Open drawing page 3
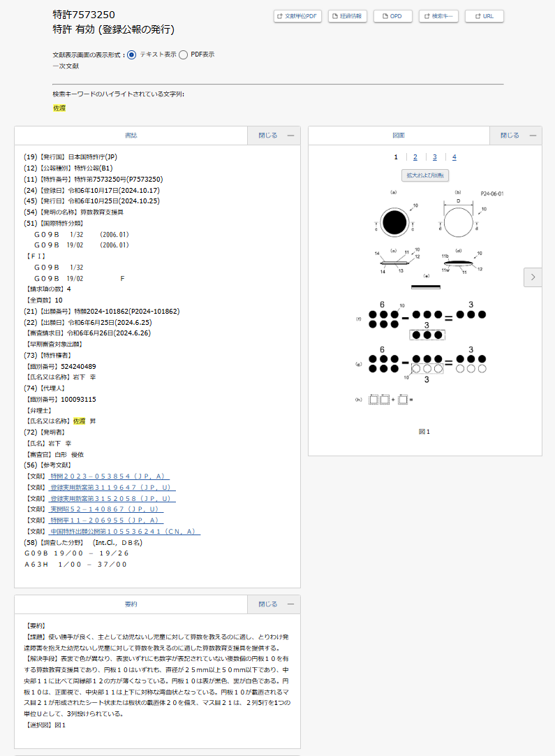This screenshot has width=555, height=756. point(435,157)
